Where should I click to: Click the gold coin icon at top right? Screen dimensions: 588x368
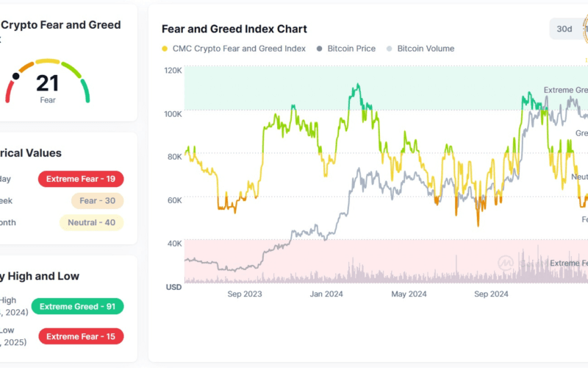coord(584,29)
